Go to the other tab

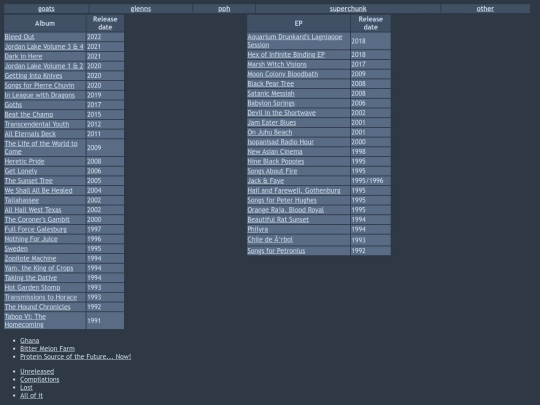coord(485,9)
